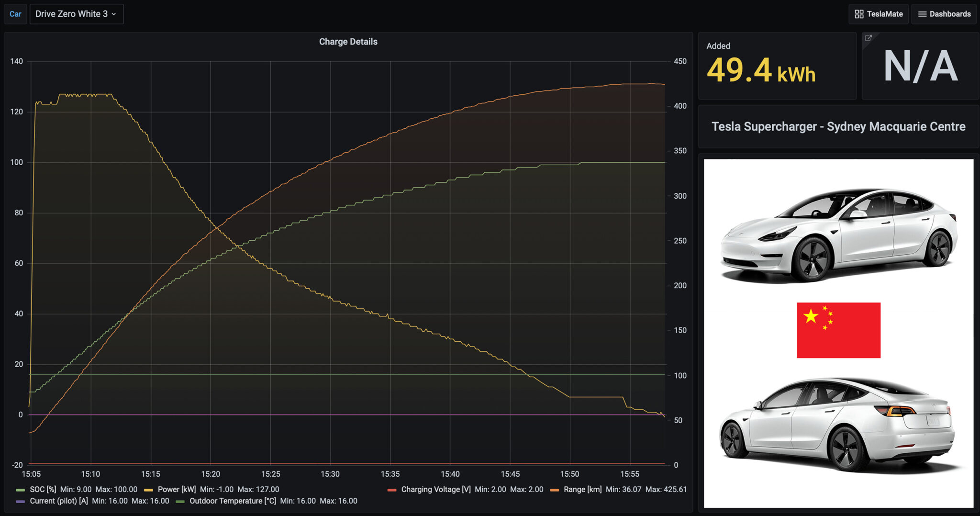The height and width of the screenshot is (516, 980).
Task: Open the Charge Details panel menu
Action: point(348,42)
